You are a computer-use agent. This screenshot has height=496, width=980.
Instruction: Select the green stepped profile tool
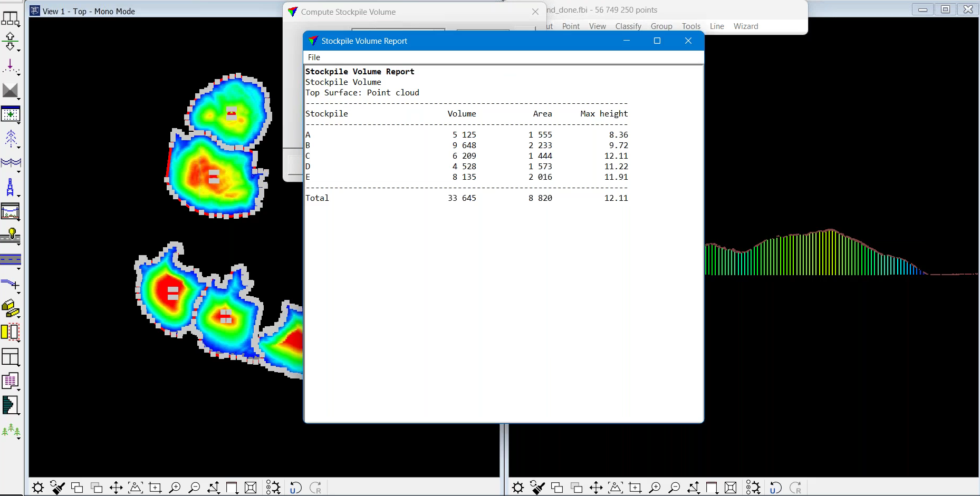click(x=11, y=405)
